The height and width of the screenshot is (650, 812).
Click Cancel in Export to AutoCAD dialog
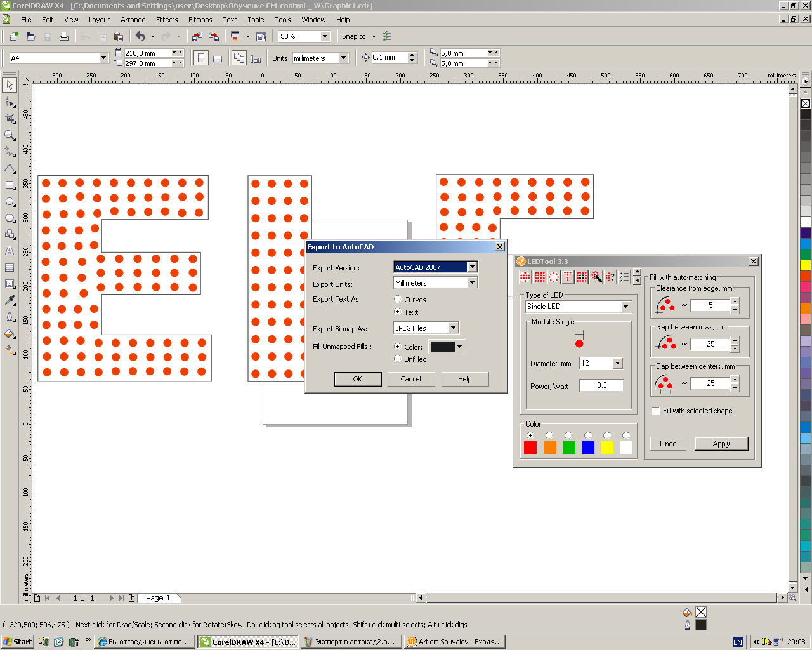pyautogui.click(x=410, y=379)
